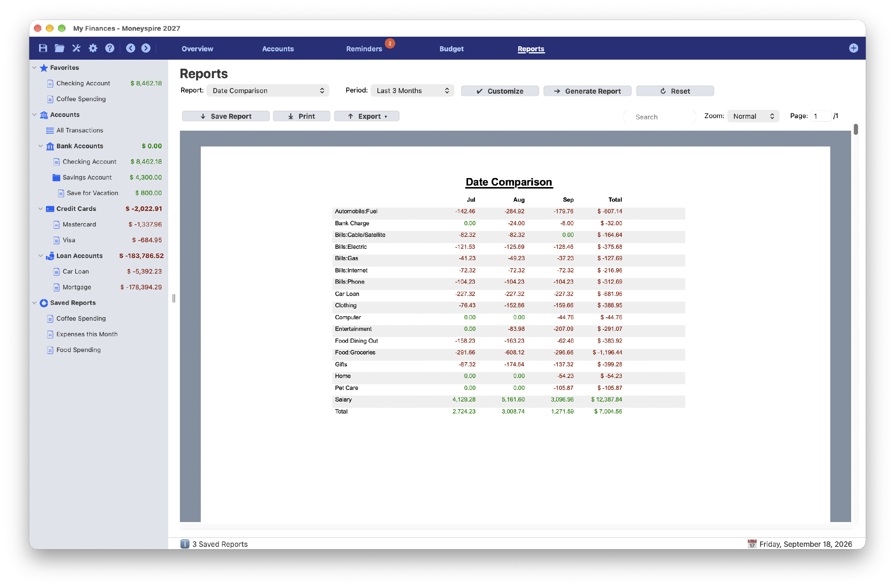The width and height of the screenshot is (895, 588).
Task: Go back with the left arrow icon
Action: point(130,48)
